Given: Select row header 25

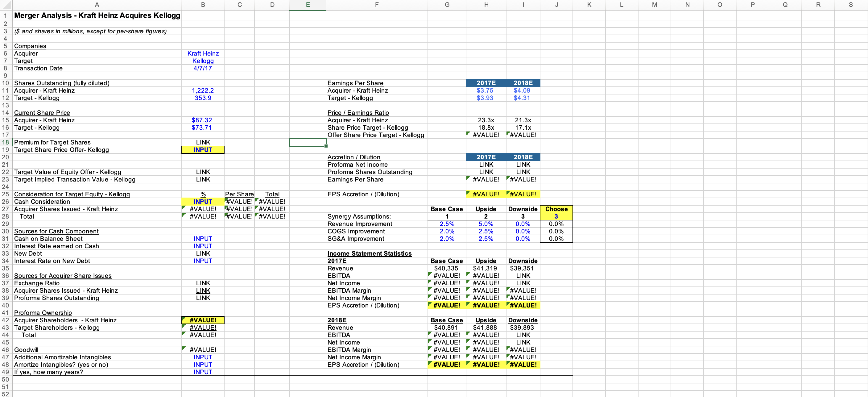Looking at the screenshot, I should tap(5, 194).
